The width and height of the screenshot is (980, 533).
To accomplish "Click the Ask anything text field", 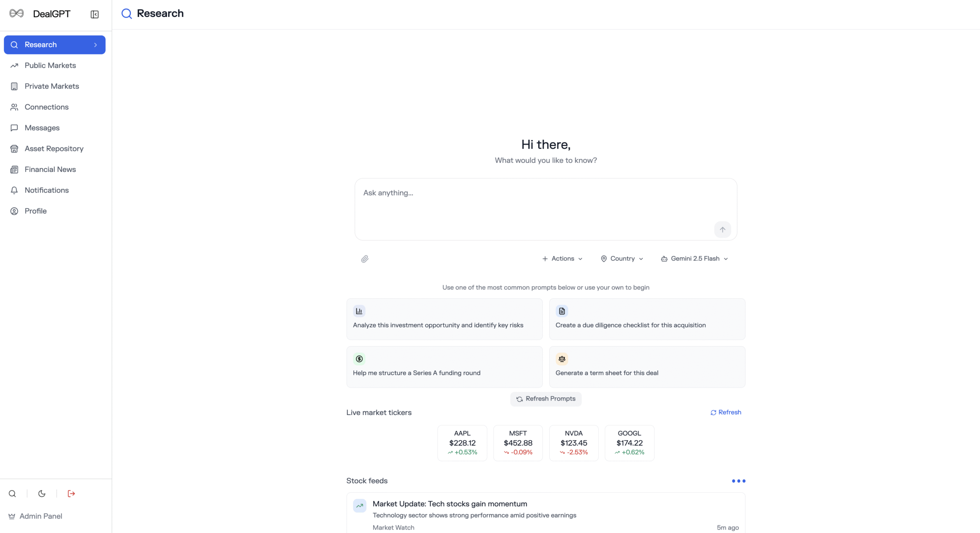I will click(x=536, y=203).
